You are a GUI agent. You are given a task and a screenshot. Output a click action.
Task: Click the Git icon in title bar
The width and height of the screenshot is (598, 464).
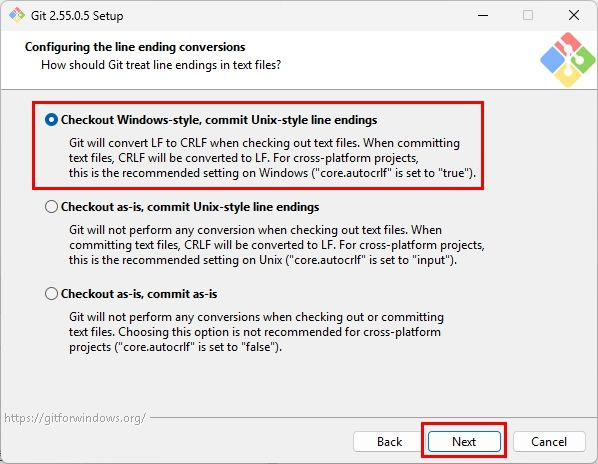pyautogui.click(x=16, y=15)
